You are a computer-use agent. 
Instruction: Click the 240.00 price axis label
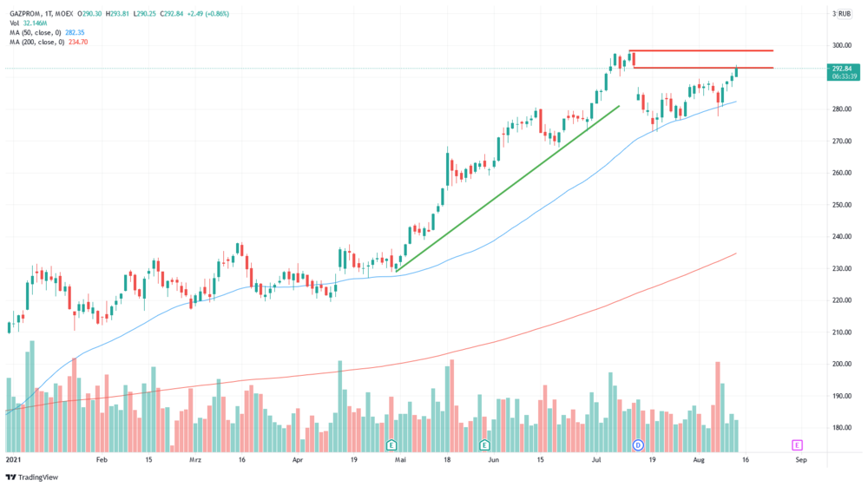pos(841,236)
